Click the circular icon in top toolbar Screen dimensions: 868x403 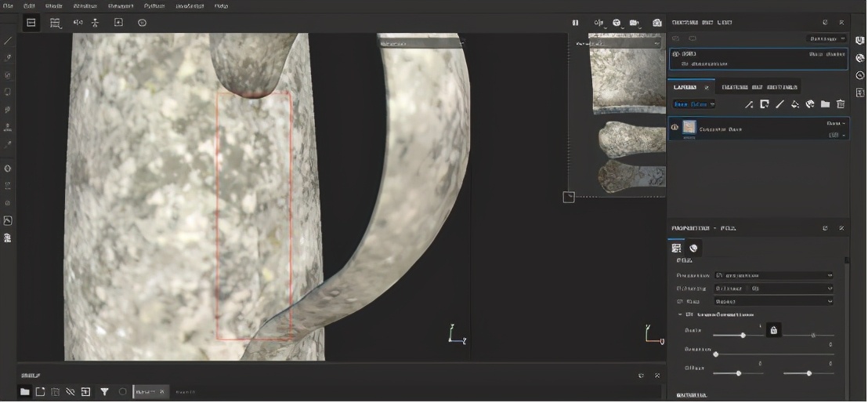point(142,22)
